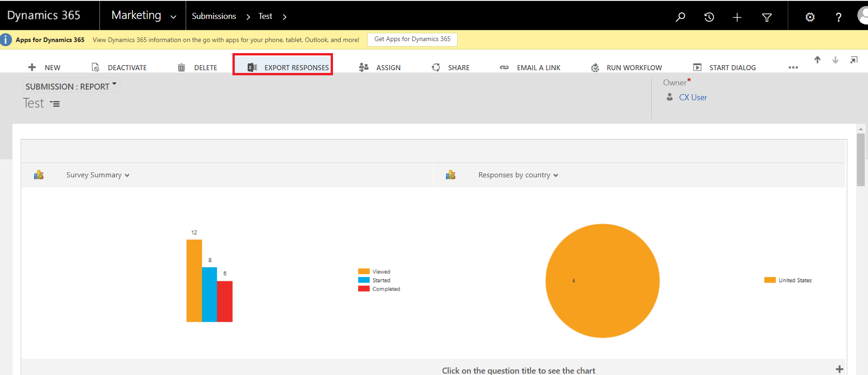Viewport: 868px width, 375px height.
Task: Click the EXPORT RESPONSES label
Action: (297, 67)
